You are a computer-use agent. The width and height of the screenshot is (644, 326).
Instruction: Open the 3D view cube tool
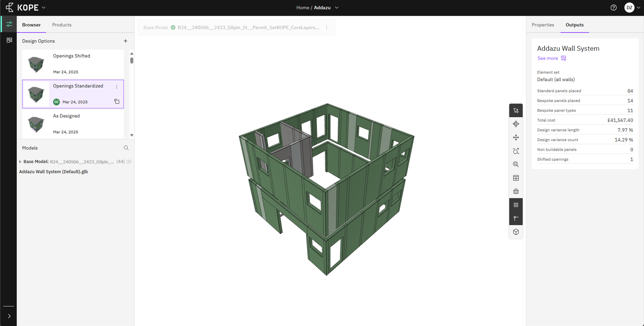(516, 232)
